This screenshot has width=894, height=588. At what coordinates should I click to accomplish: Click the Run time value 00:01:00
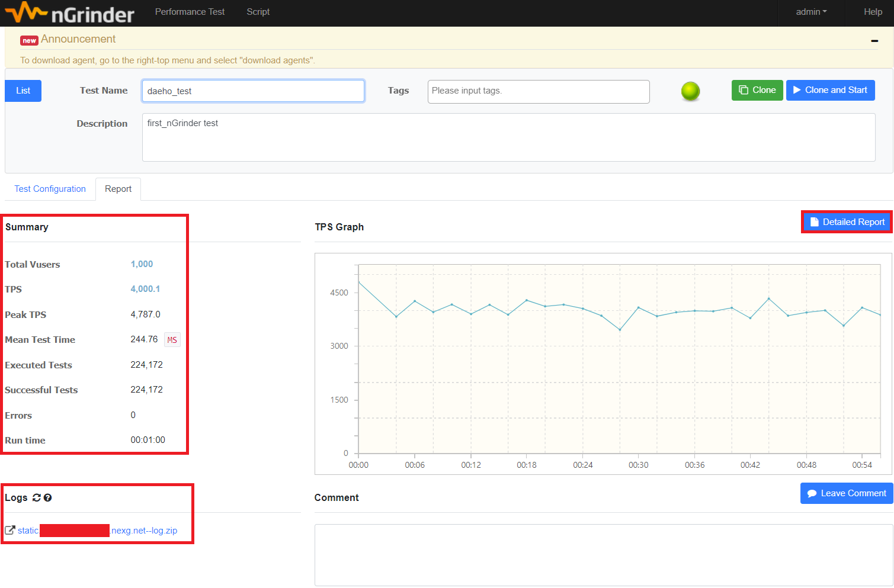point(148,440)
